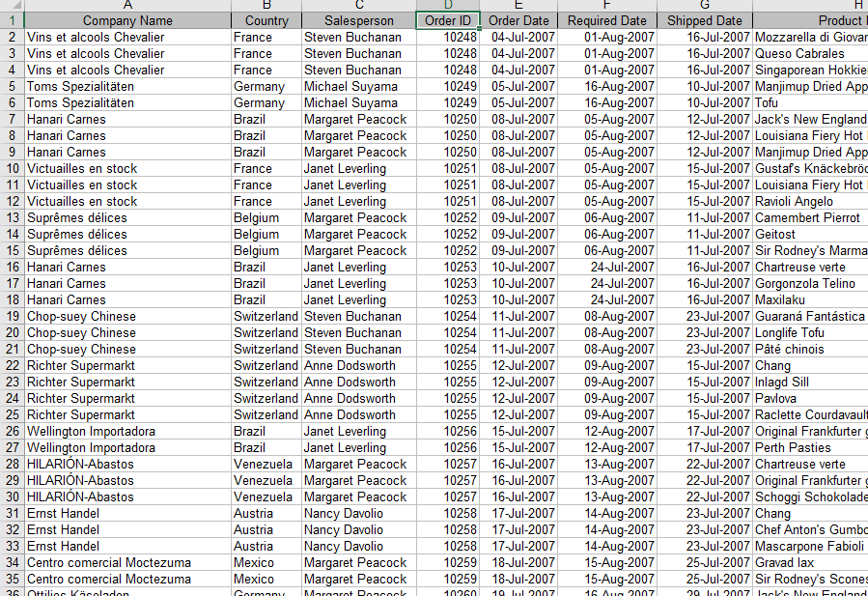Click order date 17-Jul-2007 in row 33
This screenshot has height=596, width=868.
coord(518,547)
